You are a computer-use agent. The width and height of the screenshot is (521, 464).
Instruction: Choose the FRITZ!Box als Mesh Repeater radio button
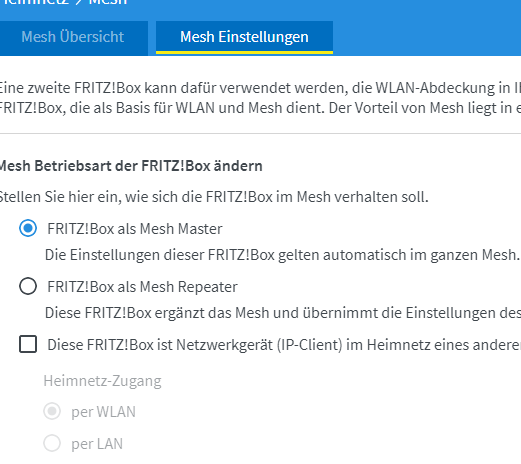[28, 286]
